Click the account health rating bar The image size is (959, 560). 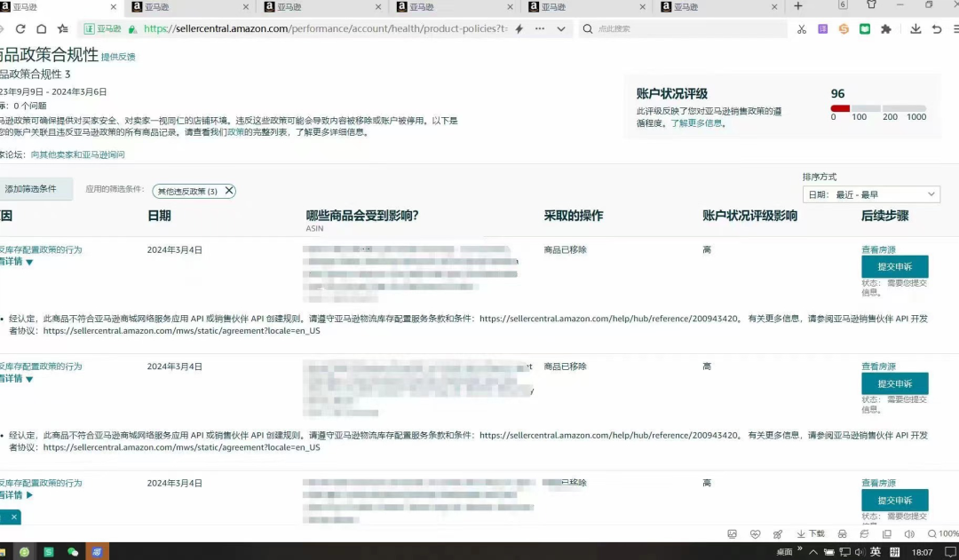[x=879, y=108]
